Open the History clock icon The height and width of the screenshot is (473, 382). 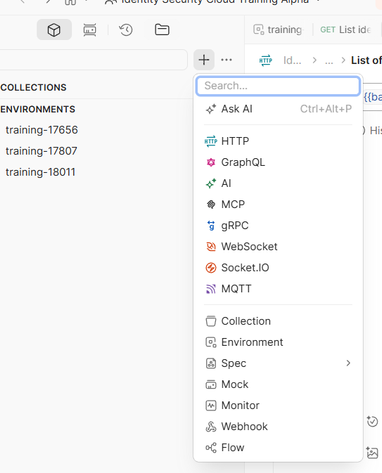[126, 30]
